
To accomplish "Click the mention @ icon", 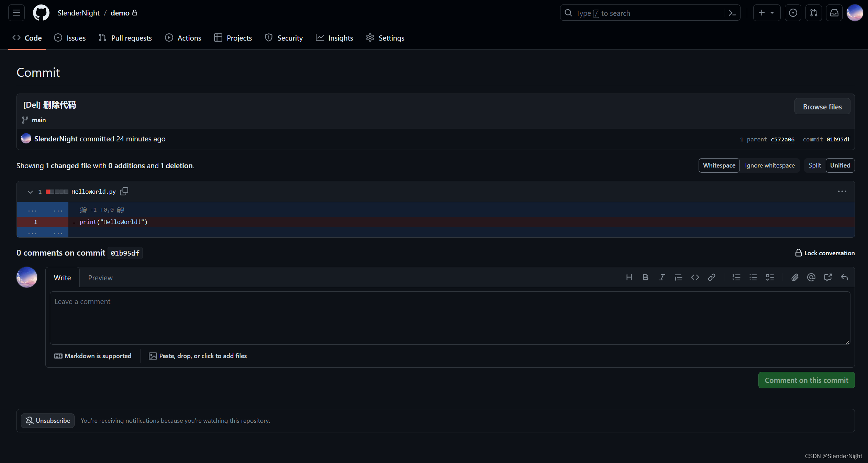I will click(x=811, y=277).
